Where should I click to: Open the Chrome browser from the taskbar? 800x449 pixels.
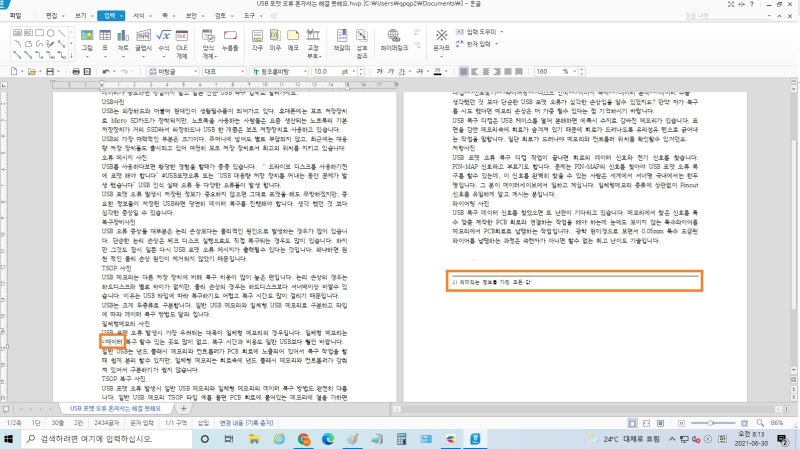click(x=304, y=439)
